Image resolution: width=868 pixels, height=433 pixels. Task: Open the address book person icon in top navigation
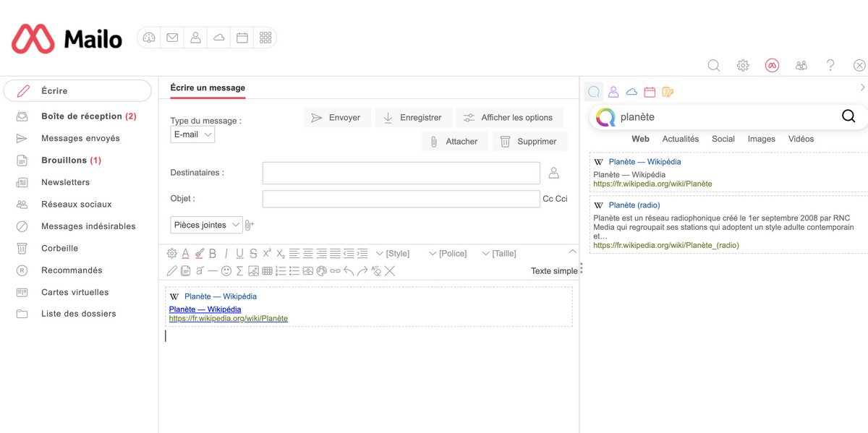195,38
